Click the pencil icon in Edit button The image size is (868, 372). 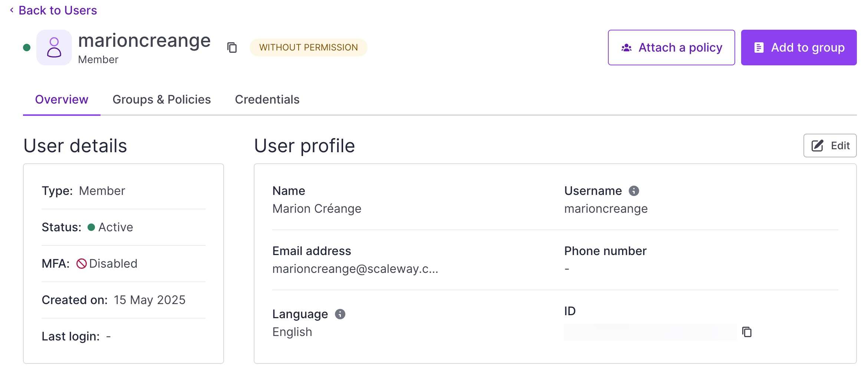[817, 146]
